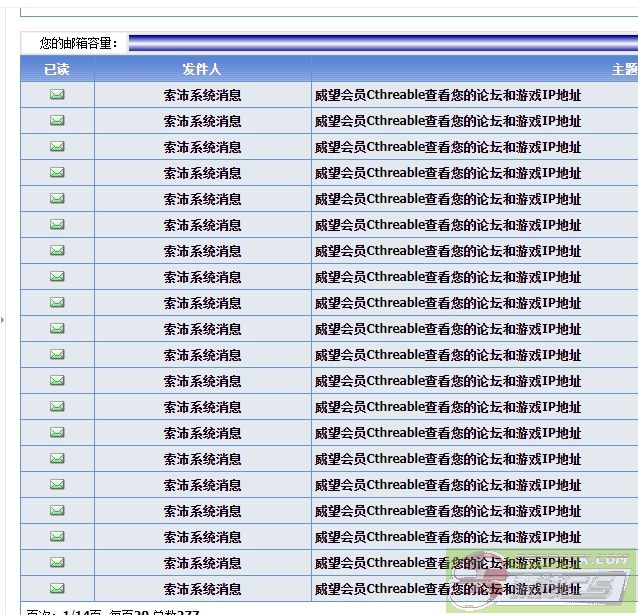Click the envelope icon in the first message row
638x615 pixels.
tap(57, 95)
